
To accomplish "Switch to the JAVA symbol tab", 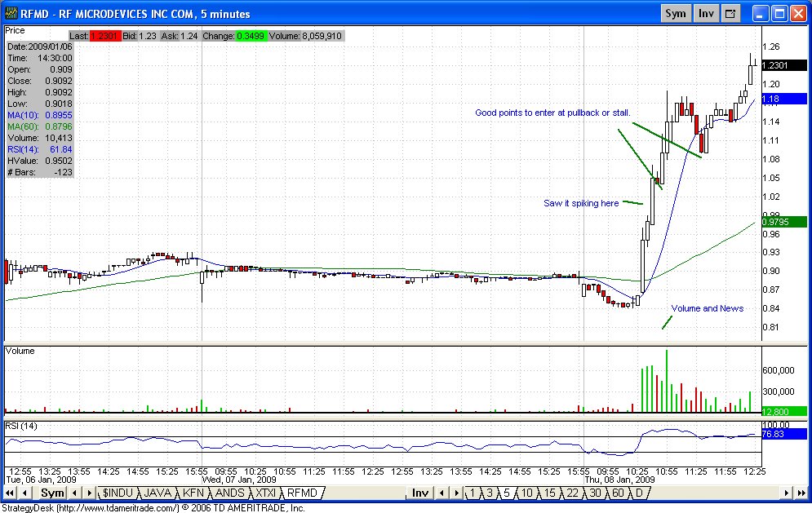I will (x=158, y=493).
